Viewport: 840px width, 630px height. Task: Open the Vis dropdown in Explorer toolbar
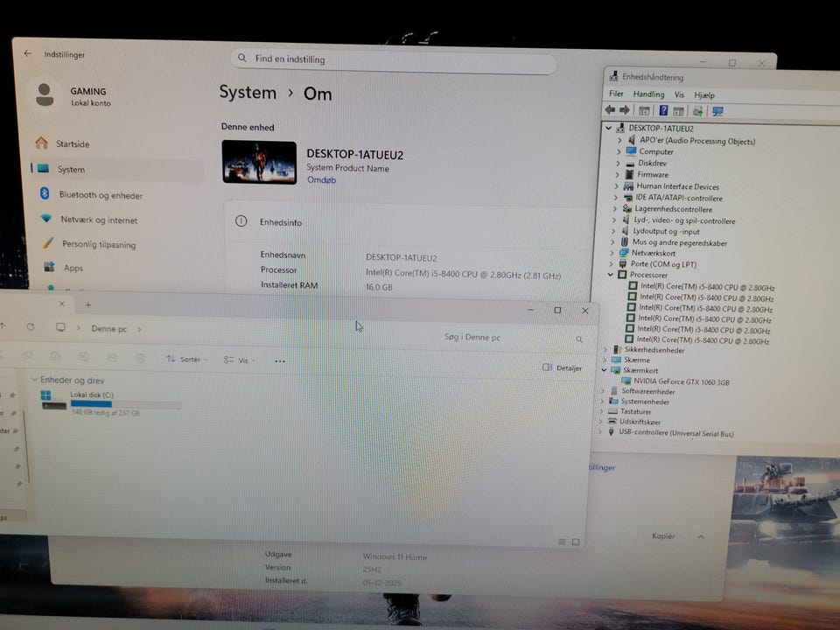coord(240,360)
